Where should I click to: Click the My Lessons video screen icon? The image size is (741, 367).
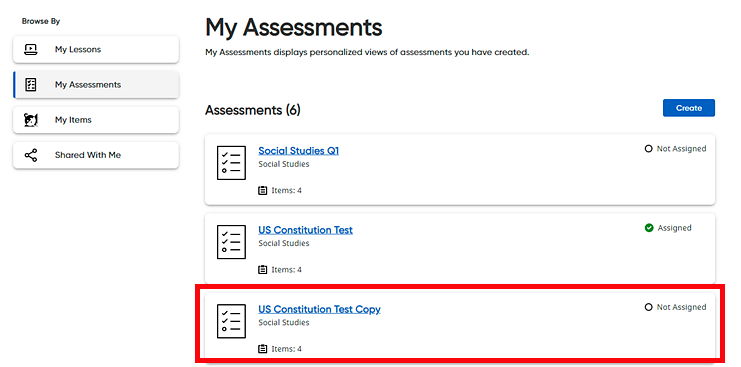point(31,49)
